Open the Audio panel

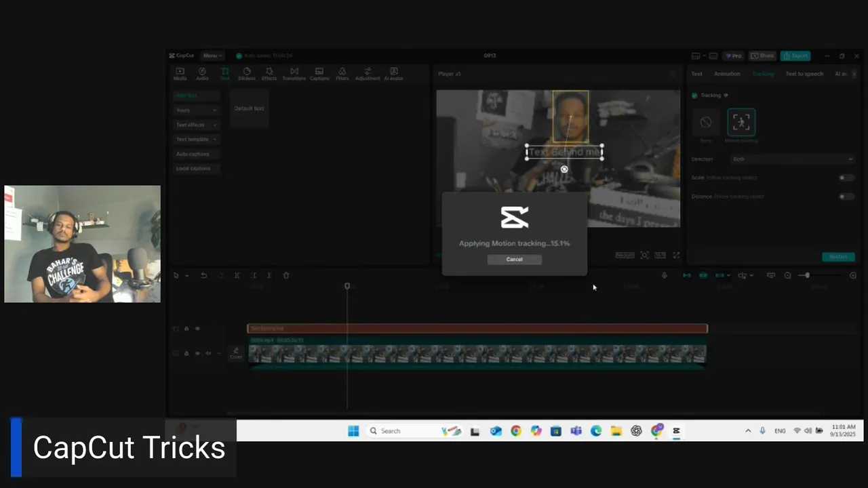(x=202, y=74)
